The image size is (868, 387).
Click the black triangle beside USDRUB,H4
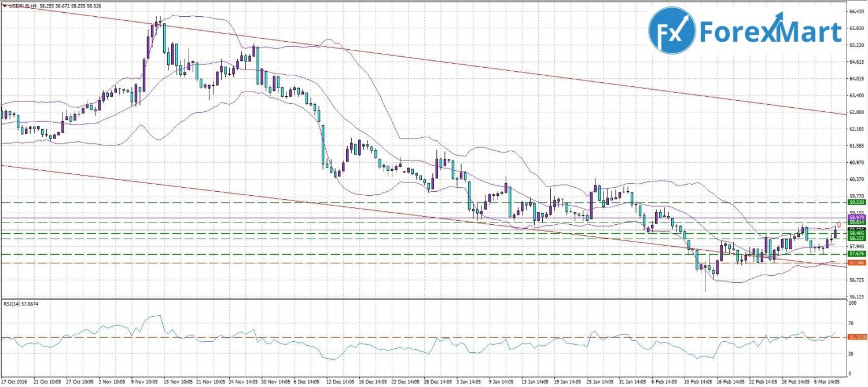(3, 6)
